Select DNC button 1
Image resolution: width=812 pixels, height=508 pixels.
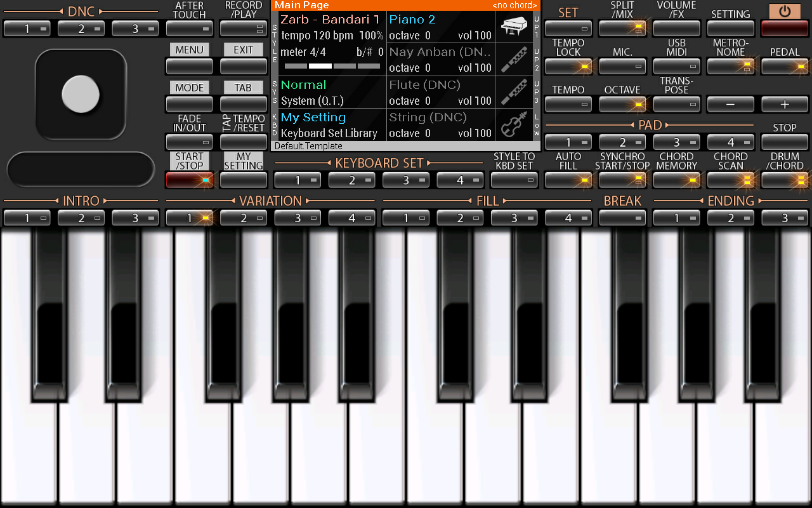click(x=27, y=29)
